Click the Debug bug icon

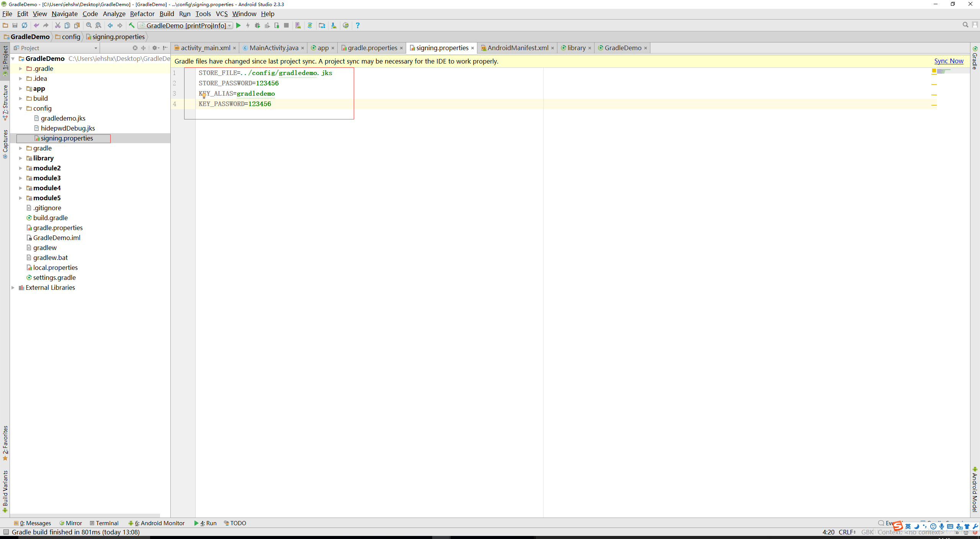(x=257, y=25)
